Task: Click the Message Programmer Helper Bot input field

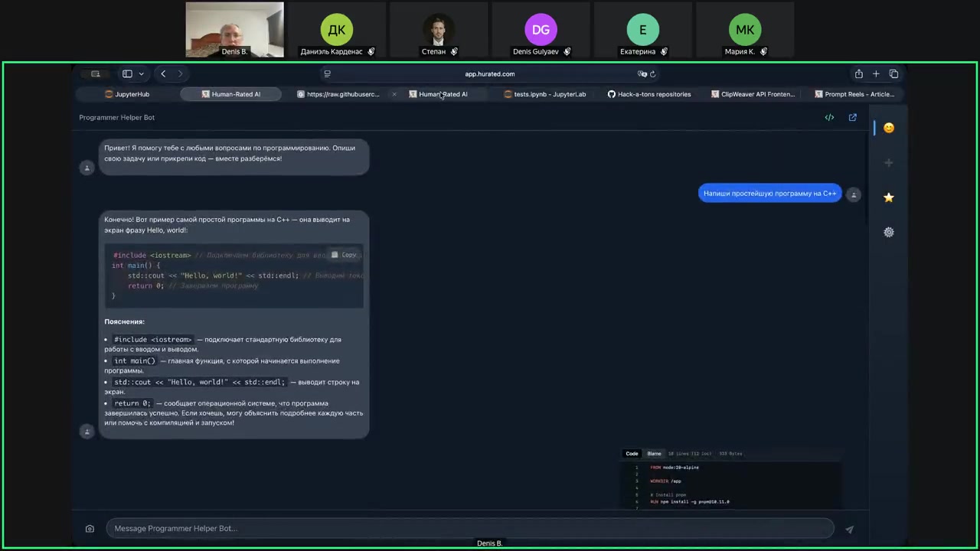Action: pyautogui.click(x=469, y=529)
